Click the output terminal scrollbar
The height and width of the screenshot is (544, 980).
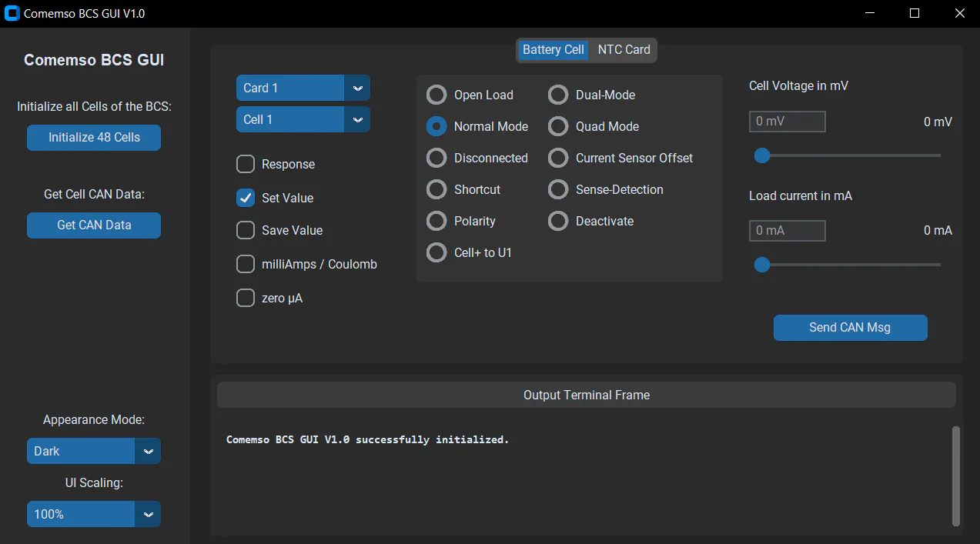pos(956,476)
